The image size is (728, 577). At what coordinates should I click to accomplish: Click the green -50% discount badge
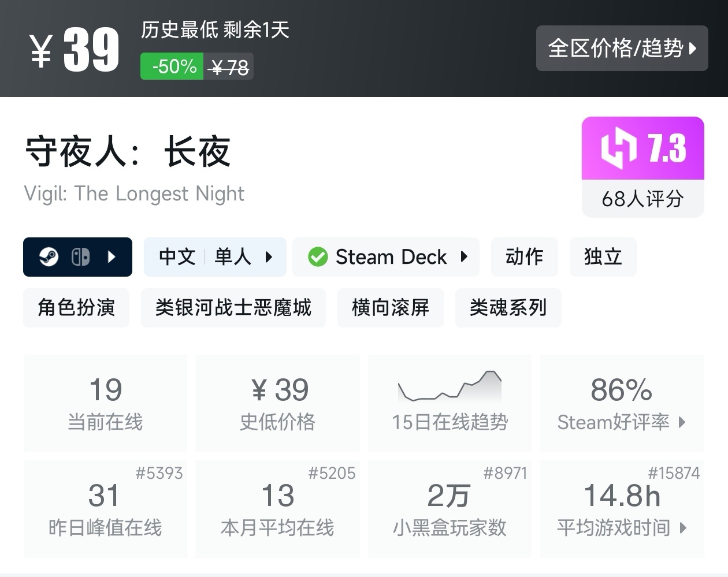click(x=172, y=67)
